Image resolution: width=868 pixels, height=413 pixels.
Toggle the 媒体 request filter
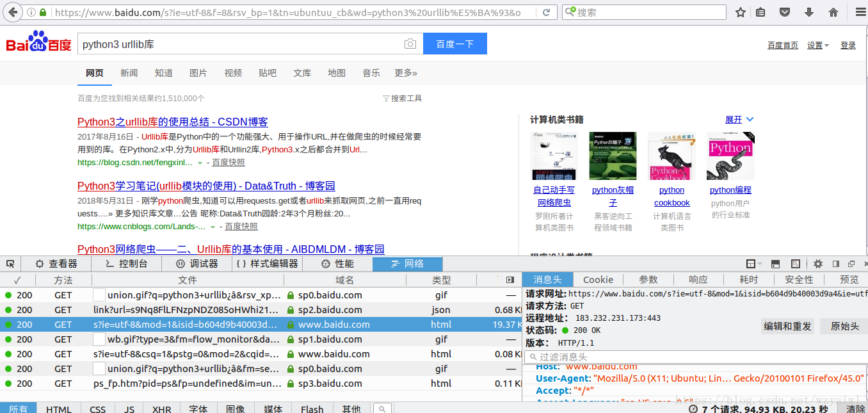point(273,409)
